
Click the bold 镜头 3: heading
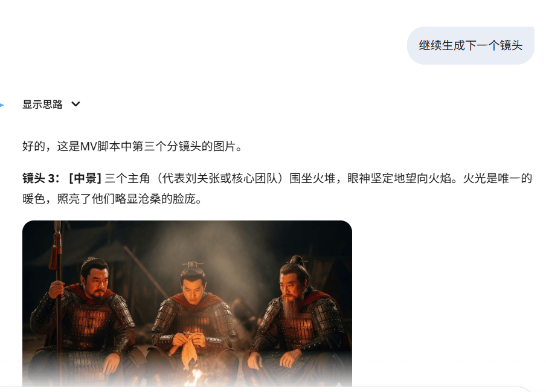[41, 178]
